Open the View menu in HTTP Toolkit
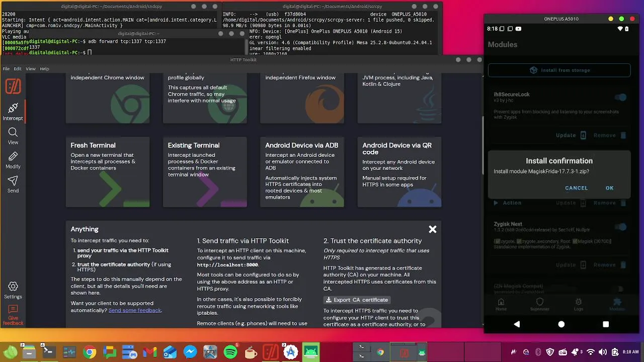The image size is (644, 362). click(31, 69)
